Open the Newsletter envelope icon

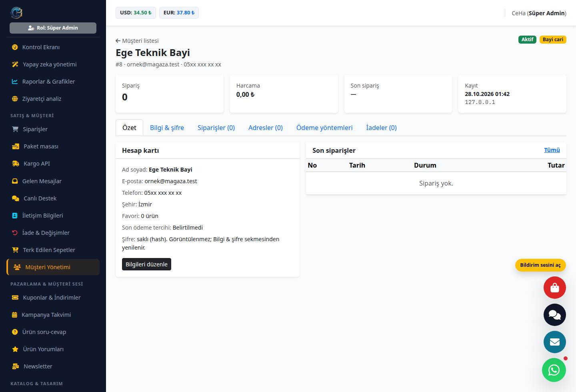(16, 366)
